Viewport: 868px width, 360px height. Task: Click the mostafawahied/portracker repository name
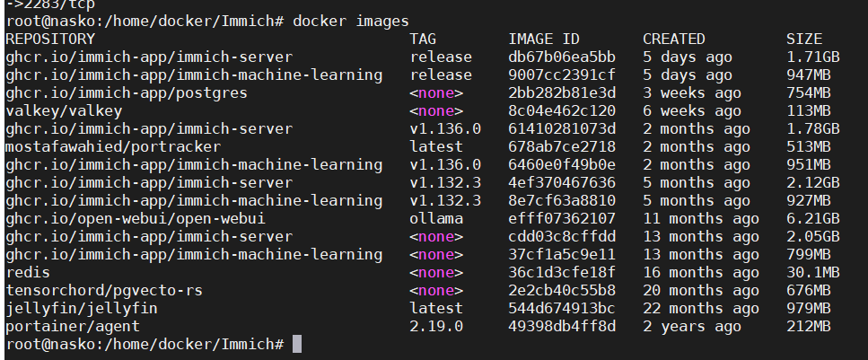[113, 146]
